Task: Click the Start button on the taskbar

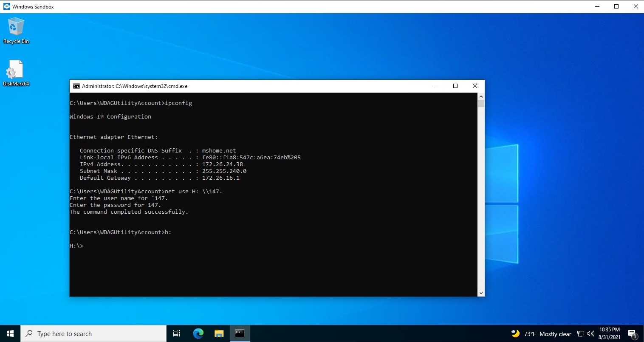Action: [9, 333]
